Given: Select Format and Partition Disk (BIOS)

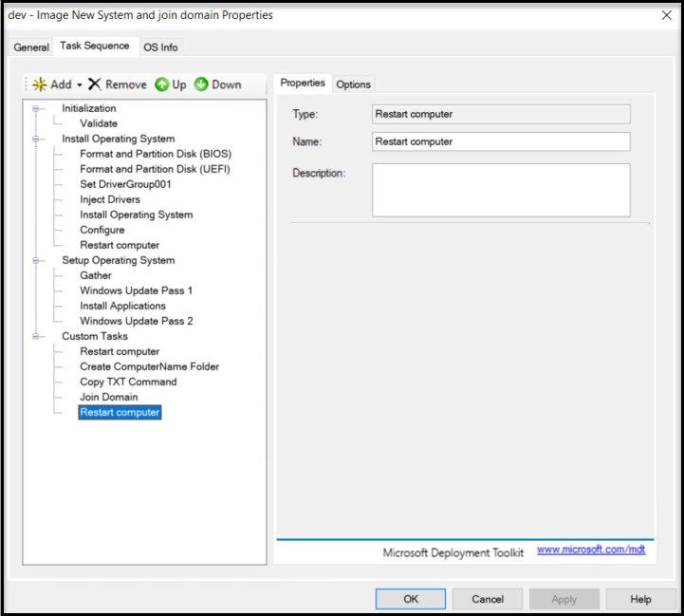Looking at the screenshot, I should 156,154.
